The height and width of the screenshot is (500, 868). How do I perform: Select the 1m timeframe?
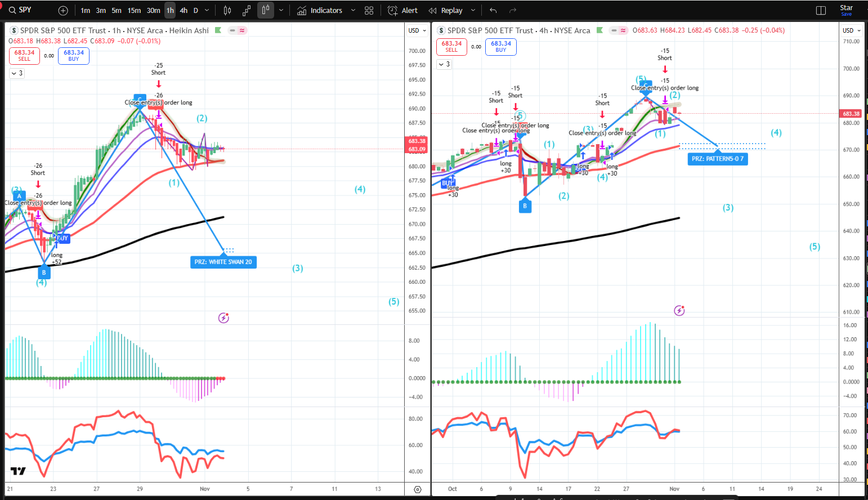85,11
